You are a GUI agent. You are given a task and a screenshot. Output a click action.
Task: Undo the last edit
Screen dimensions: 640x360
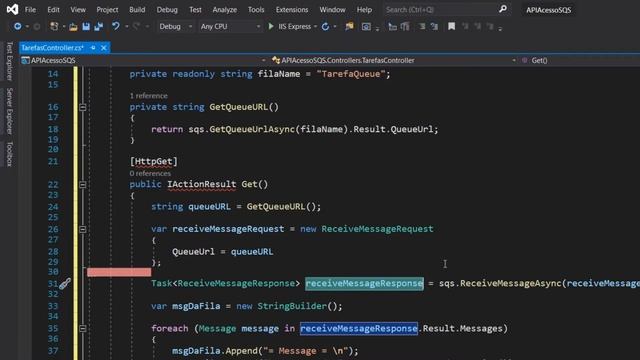tap(116, 27)
